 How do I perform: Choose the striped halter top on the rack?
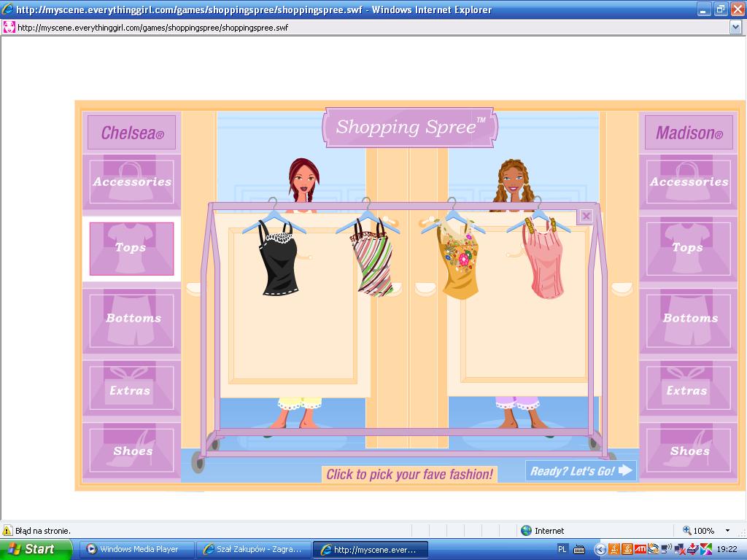374,262
